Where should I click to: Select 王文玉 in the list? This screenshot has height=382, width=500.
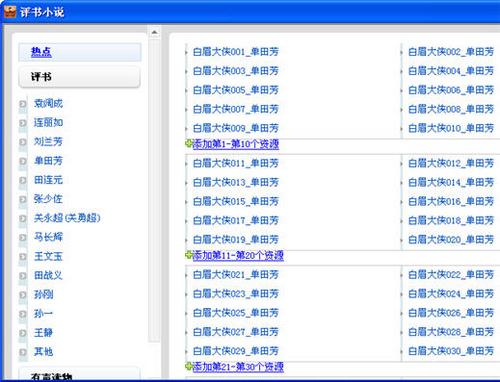point(48,256)
